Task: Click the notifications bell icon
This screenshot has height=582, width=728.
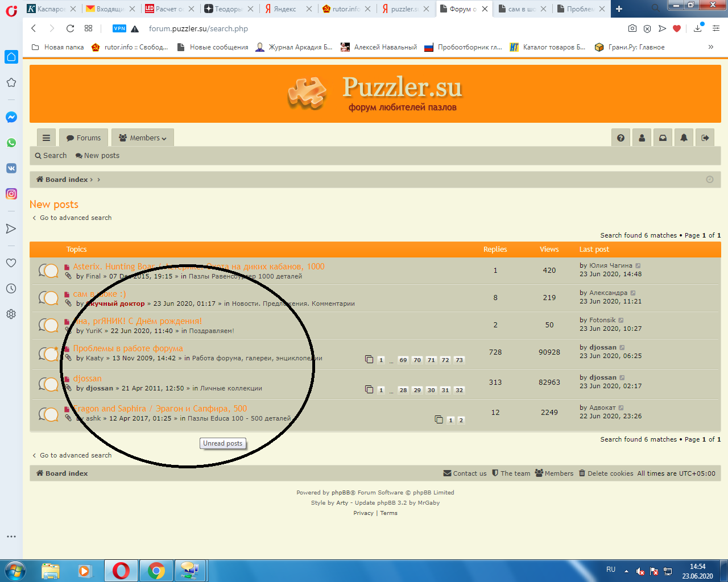Action: (x=684, y=138)
